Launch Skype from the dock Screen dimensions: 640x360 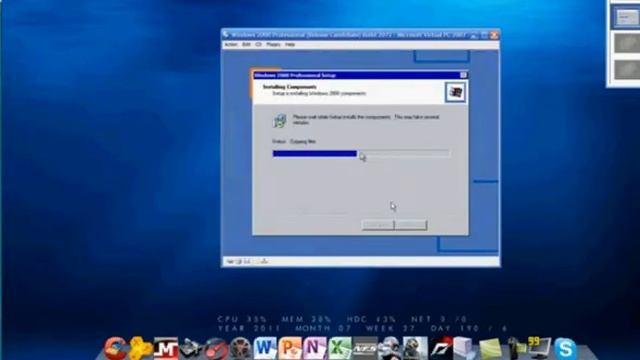565,349
